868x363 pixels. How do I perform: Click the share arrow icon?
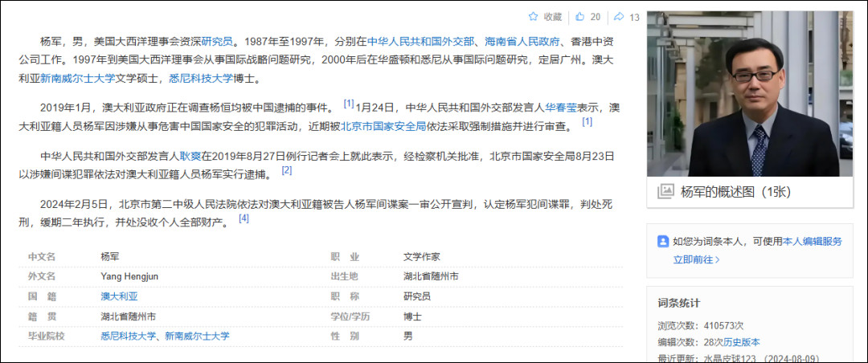(x=620, y=17)
